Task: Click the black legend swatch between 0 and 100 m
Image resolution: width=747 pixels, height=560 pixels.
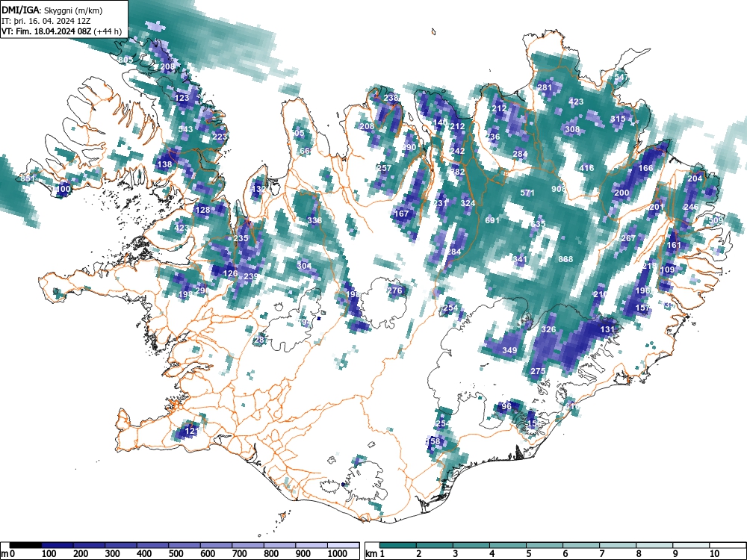Action: (25, 545)
